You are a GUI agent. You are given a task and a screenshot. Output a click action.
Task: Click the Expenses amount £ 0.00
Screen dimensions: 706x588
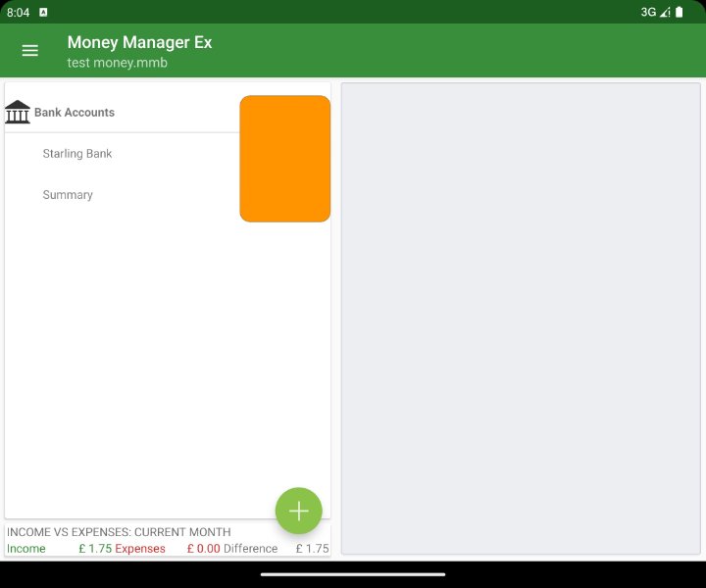point(204,549)
